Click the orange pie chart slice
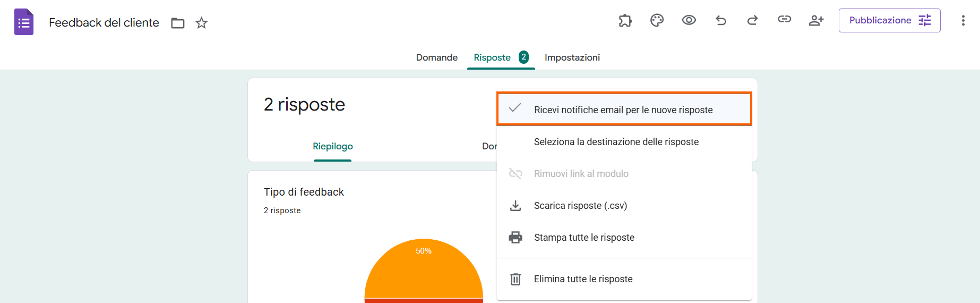 pyautogui.click(x=424, y=271)
